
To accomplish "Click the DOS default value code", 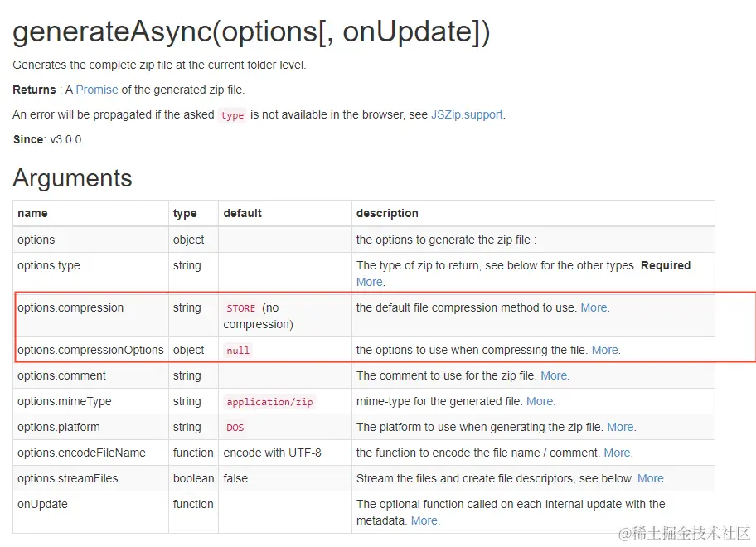I will click(235, 428).
